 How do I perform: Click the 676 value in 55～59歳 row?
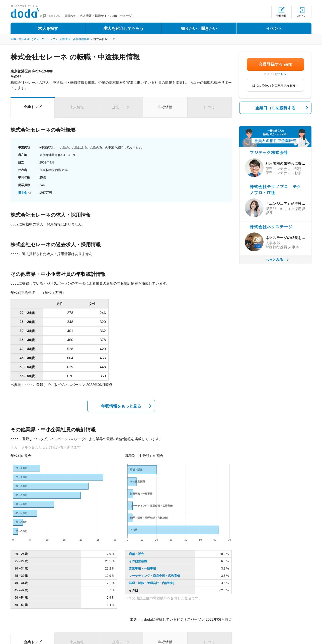[x=70, y=376]
